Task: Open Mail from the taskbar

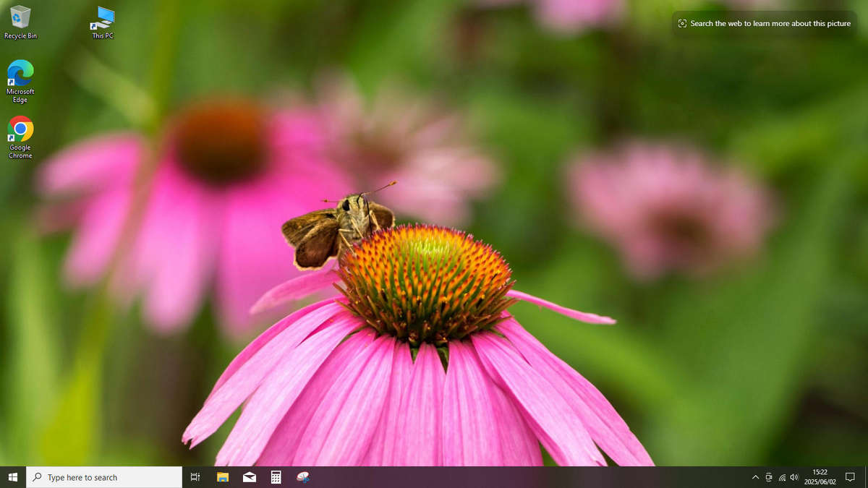Action: (250, 477)
